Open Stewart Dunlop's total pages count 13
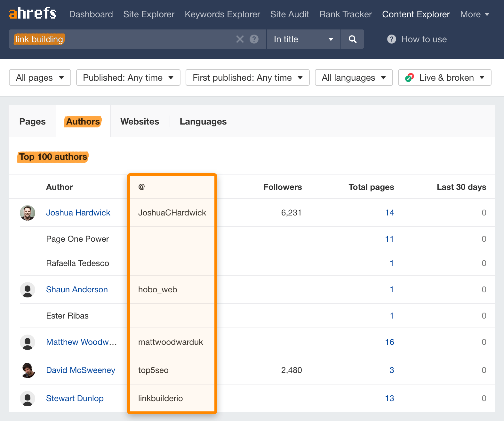 click(x=389, y=399)
